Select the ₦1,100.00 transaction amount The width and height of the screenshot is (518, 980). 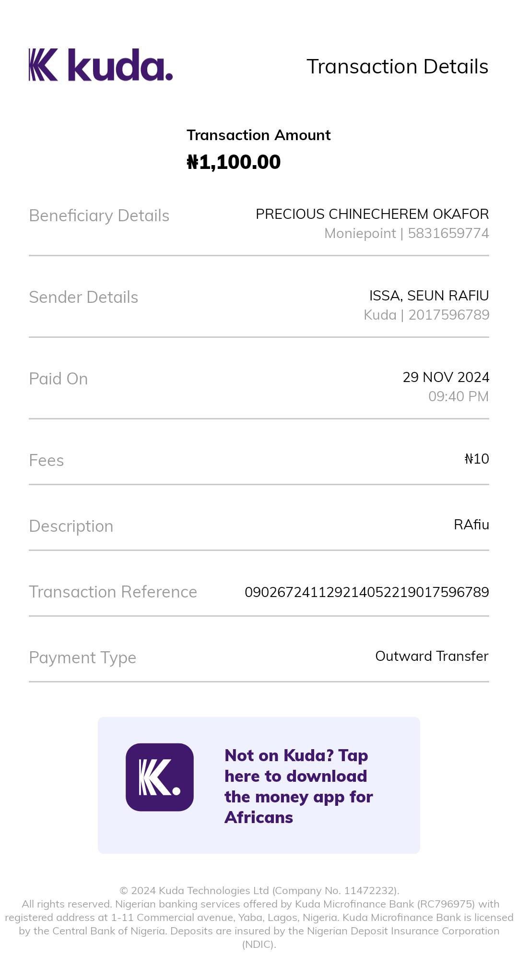234,162
